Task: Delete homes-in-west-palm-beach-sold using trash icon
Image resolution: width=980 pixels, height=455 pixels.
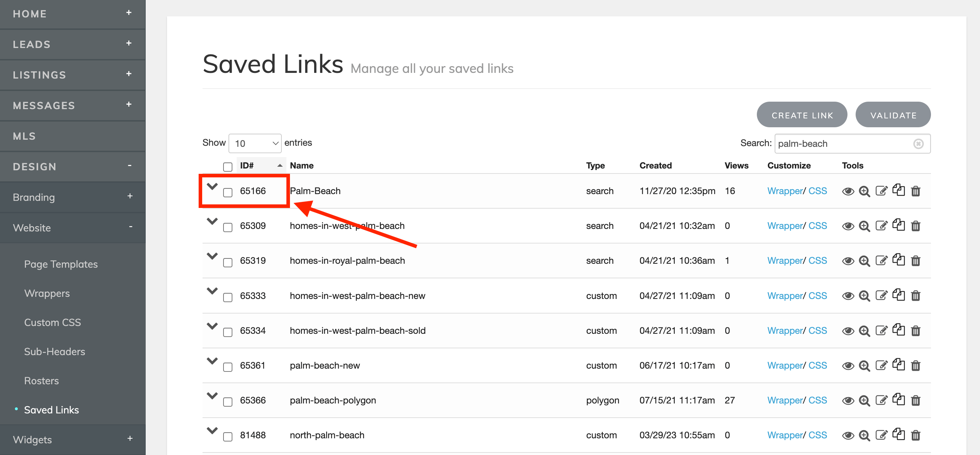Action: pos(915,331)
